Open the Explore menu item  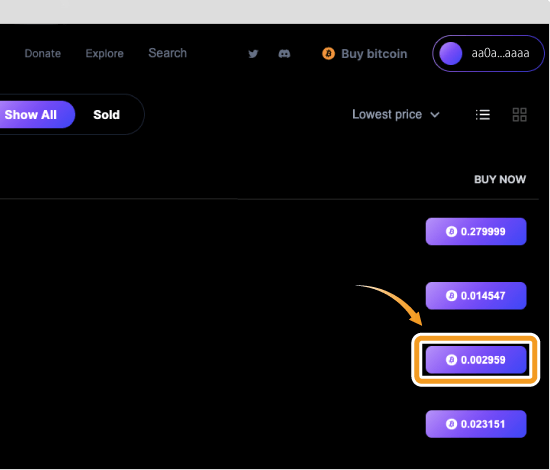105,54
